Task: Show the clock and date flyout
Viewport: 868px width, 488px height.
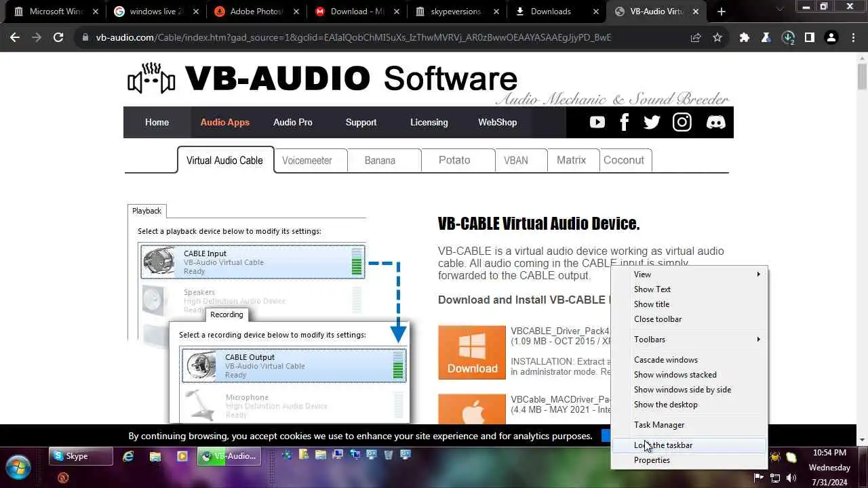Action: 829,468
